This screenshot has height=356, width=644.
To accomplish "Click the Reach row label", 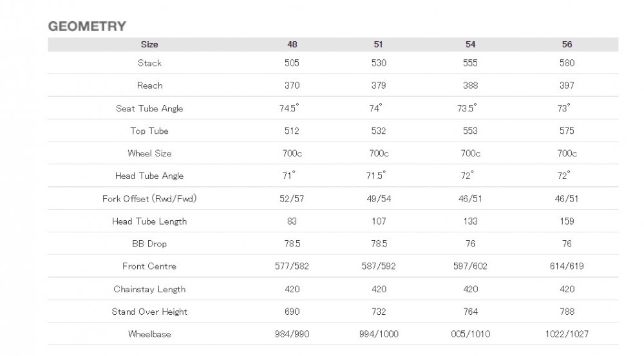I will pyautogui.click(x=149, y=86).
